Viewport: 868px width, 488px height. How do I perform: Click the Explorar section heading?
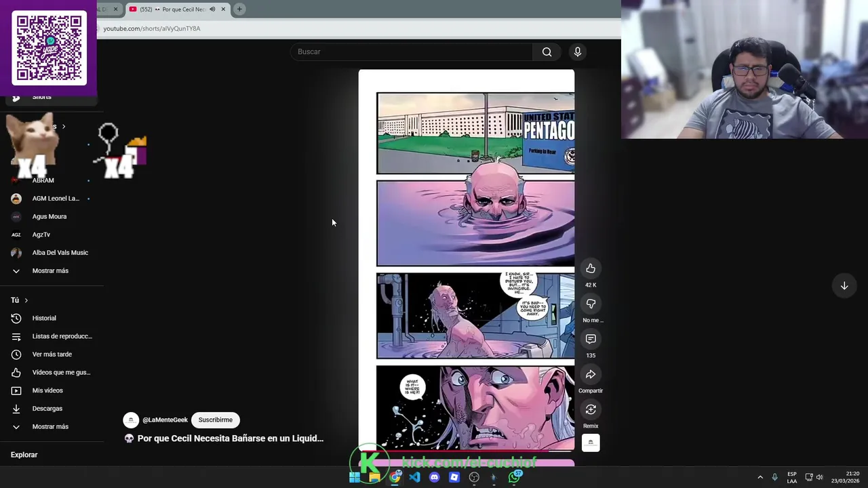click(24, 455)
